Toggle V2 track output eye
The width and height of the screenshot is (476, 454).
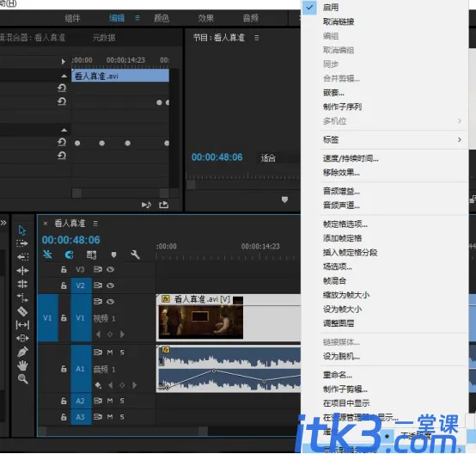(111, 285)
